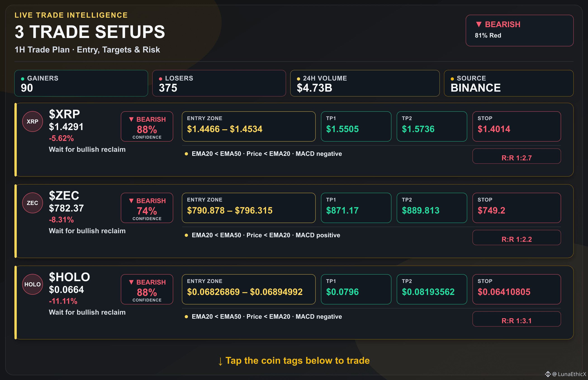The height and width of the screenshot is (380, 588).
Task: Click 'Wait for bullish reclaim' under XRP
Action: click(87, 150)
